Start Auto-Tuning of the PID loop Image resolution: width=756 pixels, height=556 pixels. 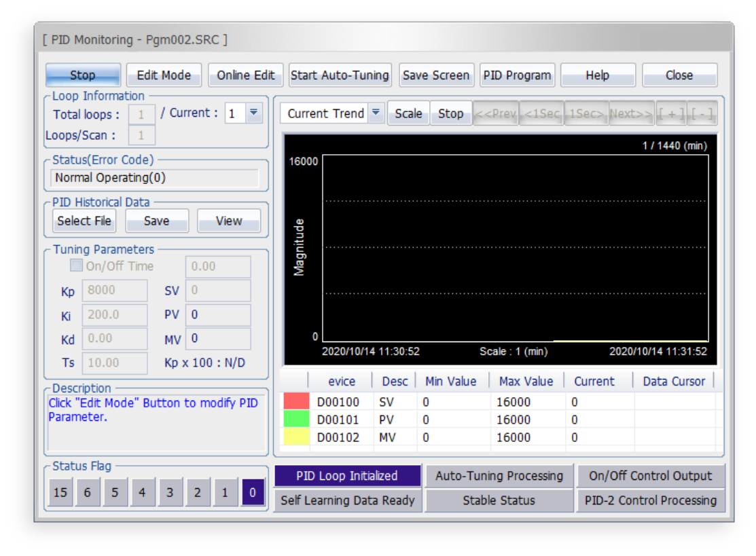[x=340, y=75]
